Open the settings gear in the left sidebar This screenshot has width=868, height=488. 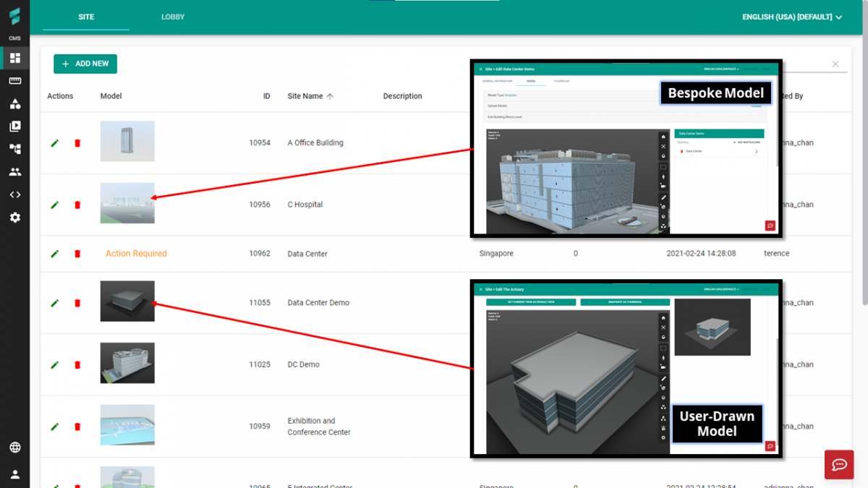pos(14,217)
